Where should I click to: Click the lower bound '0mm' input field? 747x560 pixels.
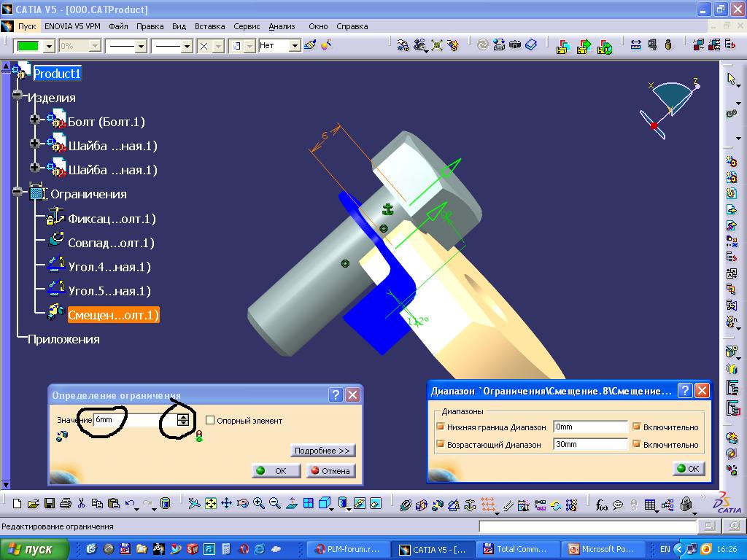click(x=590, y=427)
